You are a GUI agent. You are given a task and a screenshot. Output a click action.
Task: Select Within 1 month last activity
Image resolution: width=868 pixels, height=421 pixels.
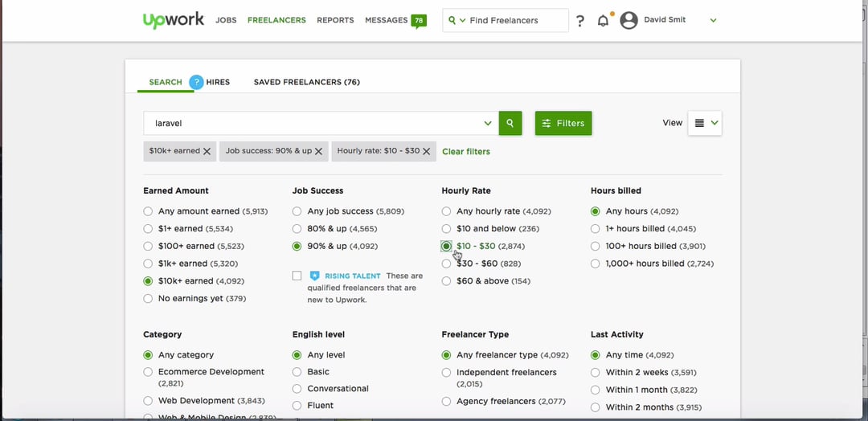point(595,390)
